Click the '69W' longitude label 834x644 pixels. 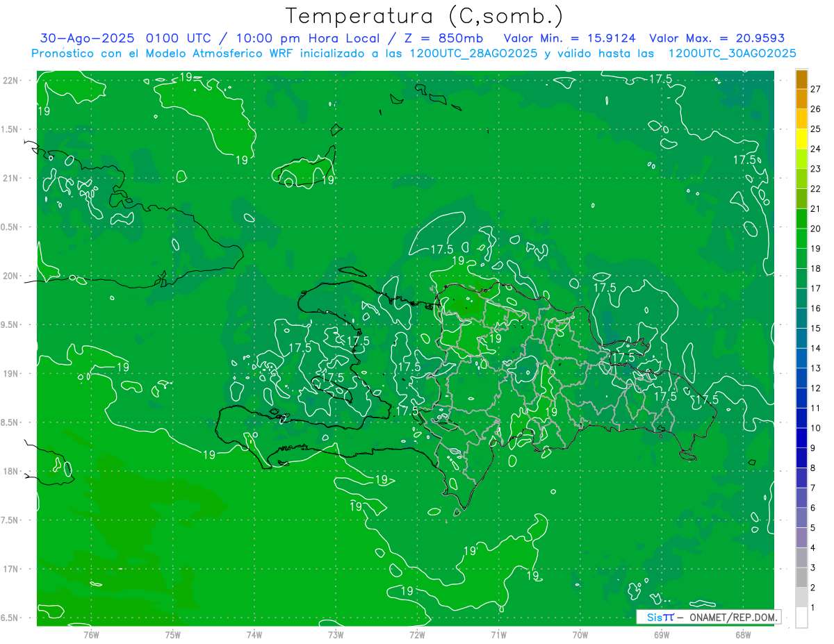point(662,634)
